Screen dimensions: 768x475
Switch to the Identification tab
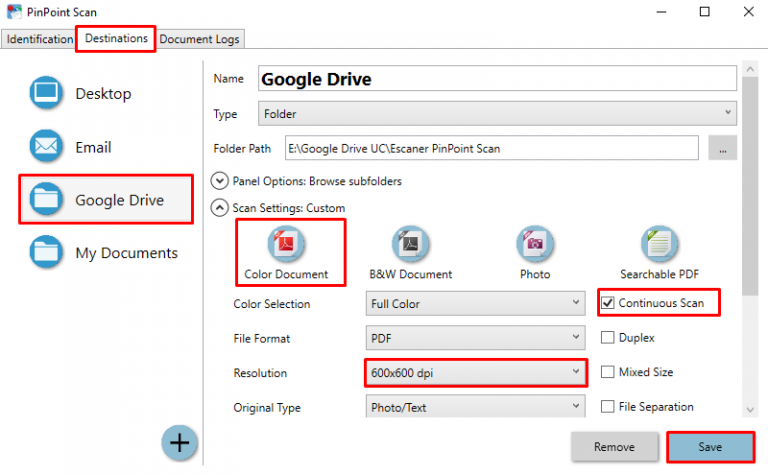(39, 39)
